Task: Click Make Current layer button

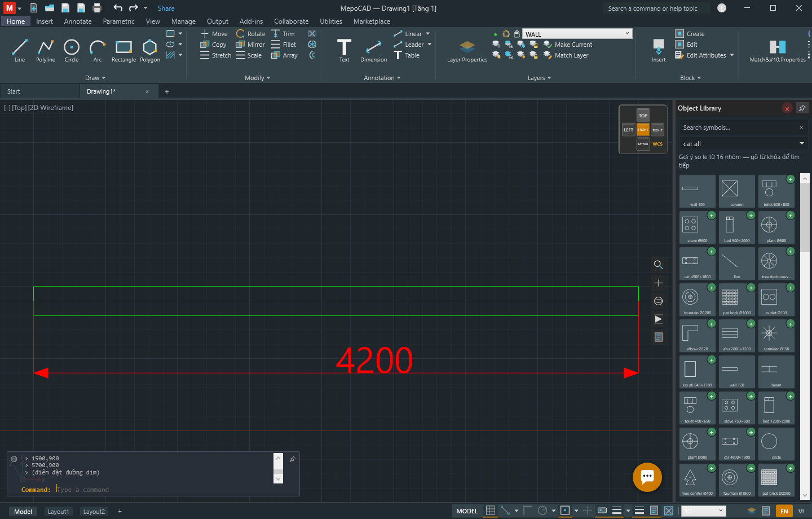Action: 568,45
